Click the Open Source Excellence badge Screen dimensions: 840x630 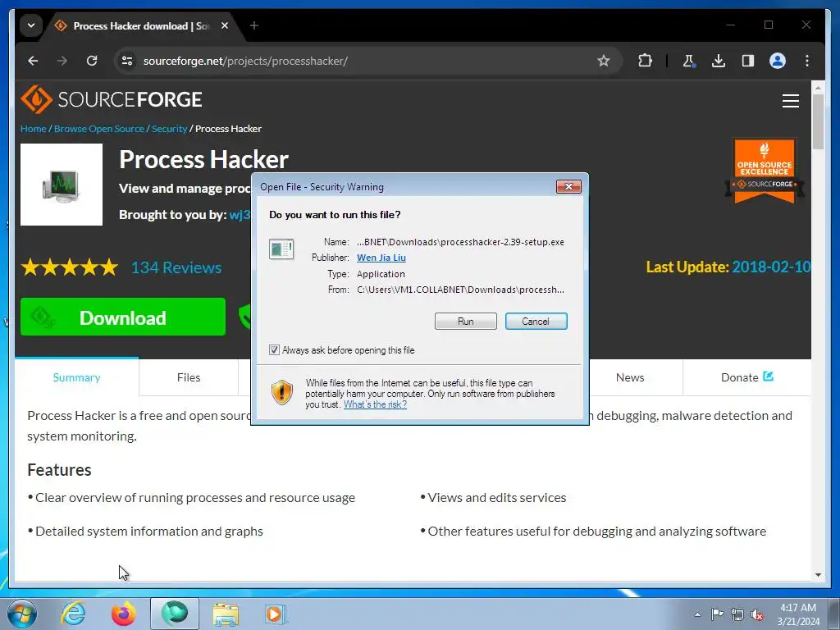(x=765, y=171)
